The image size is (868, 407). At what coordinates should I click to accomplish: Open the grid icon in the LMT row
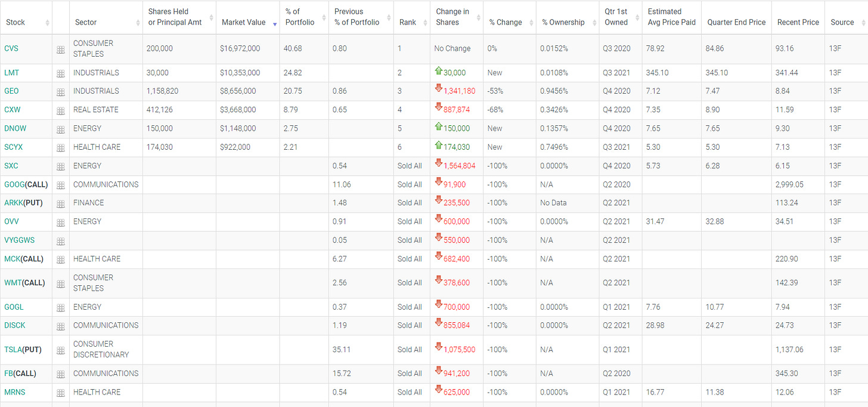click(x=61, y=74)
